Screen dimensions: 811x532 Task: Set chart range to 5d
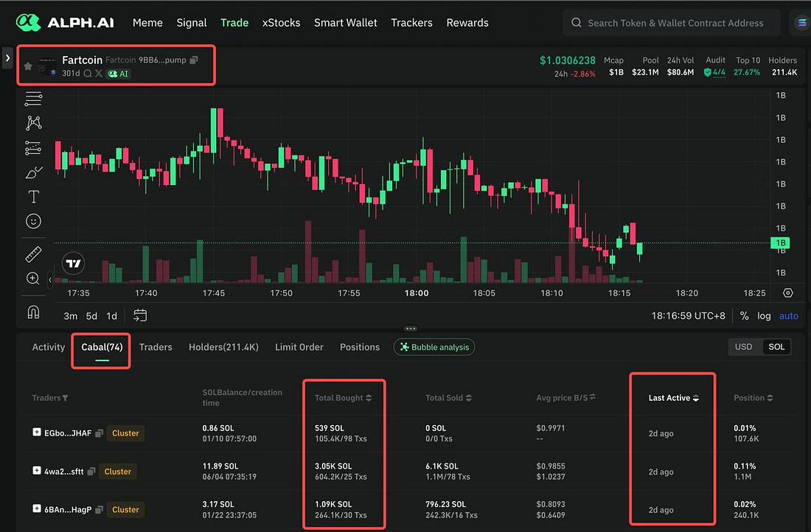click(x=91, y=316)
